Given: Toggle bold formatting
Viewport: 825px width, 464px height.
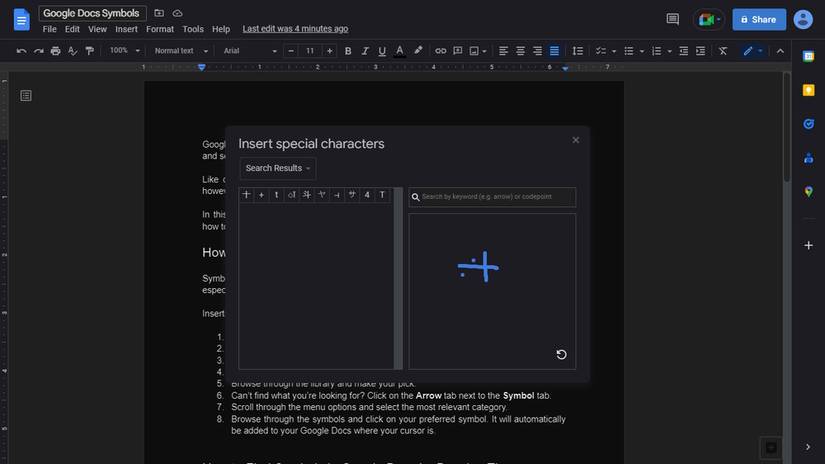Looking at the screenshot, I should [x=348, y=51].
